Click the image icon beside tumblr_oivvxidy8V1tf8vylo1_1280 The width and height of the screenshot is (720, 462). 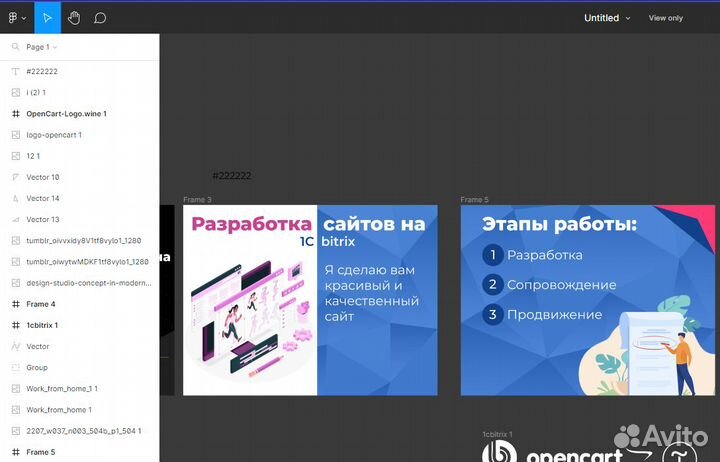(x=16, y=241)
